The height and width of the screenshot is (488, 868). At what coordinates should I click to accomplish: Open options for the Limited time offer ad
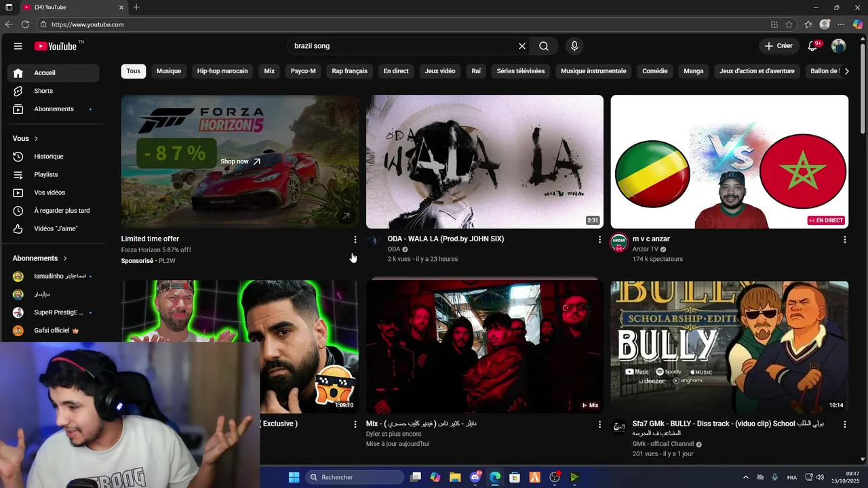[x=355, y=239]
